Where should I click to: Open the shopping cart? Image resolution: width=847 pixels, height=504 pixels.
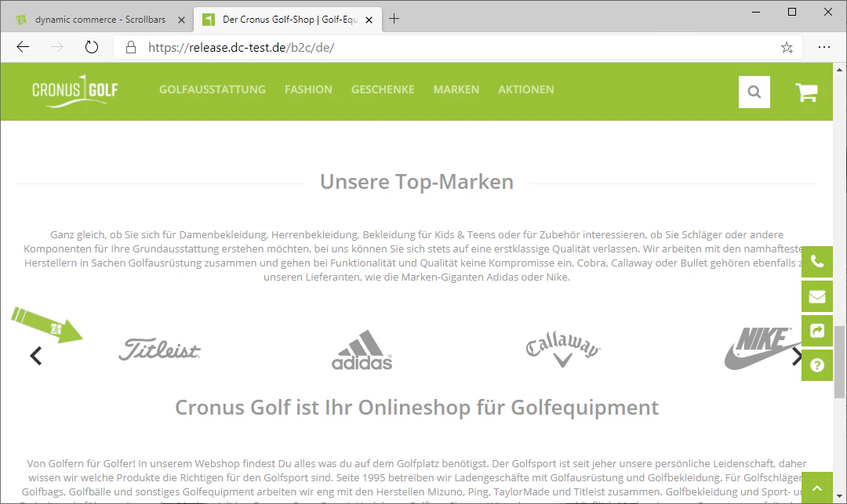point(806,92)
